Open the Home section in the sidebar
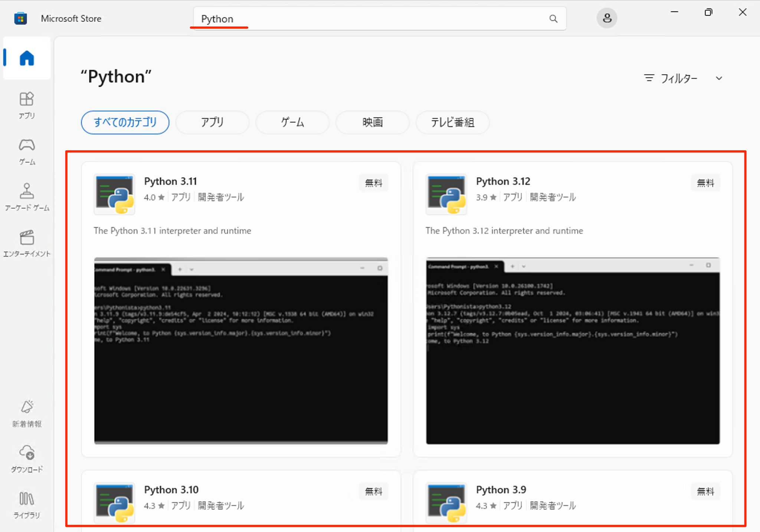The width and height of the screenshot is (760, 532). click(x=26, y=58)
